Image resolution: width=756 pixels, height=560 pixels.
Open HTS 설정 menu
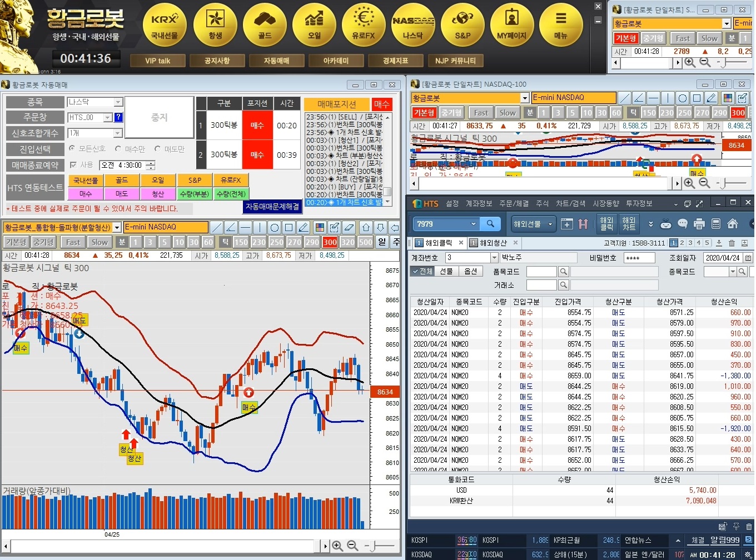pyautogui.click(x=452, y=204)
